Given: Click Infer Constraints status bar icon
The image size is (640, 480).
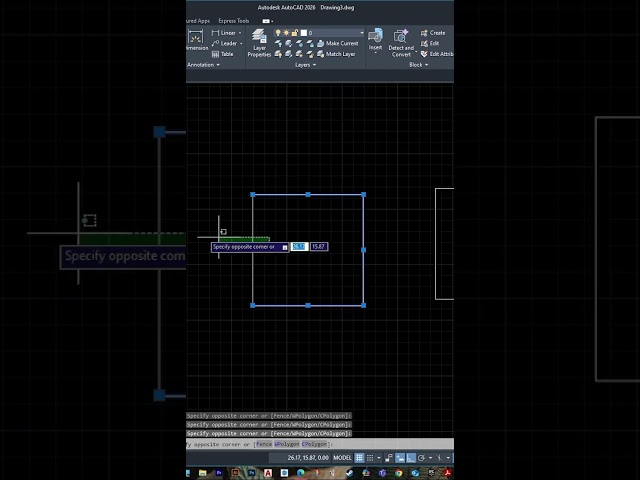Looking at the screenshot, I should (389, 458).
